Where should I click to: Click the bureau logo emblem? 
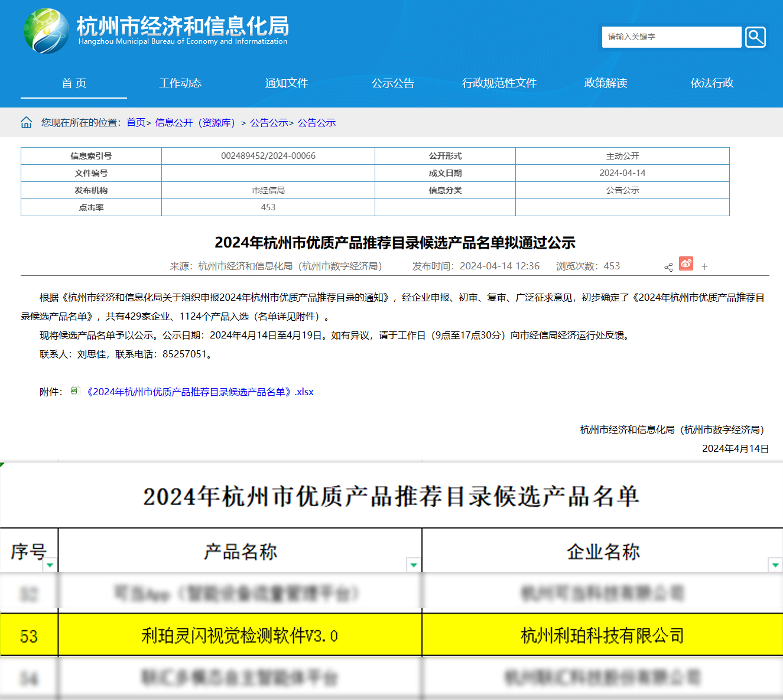coord(46,31)
